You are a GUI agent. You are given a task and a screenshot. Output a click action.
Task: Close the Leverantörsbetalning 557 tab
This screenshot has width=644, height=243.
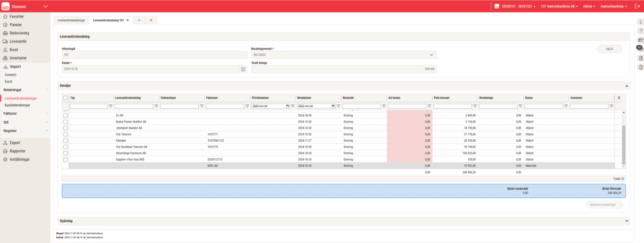pos(128,20)
